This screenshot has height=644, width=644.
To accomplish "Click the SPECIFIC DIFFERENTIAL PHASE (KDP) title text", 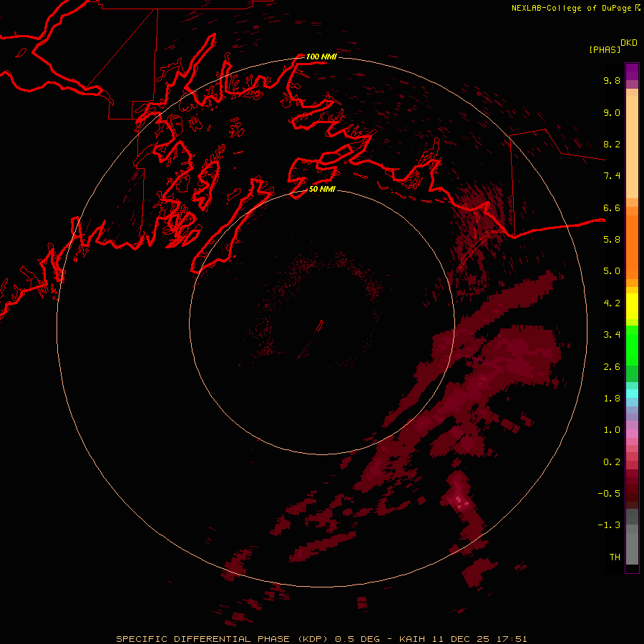I will tap(222, 639).
